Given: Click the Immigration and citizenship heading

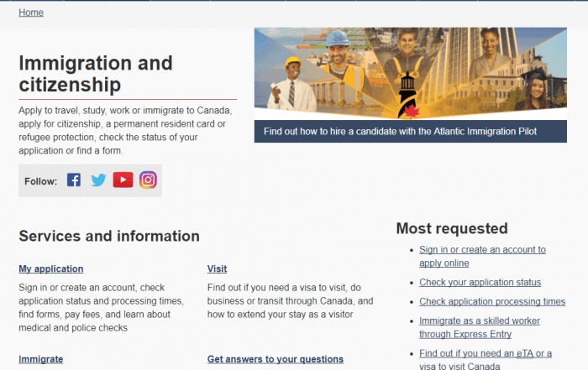Looking at the screenshot, I should tap(96, 74).
